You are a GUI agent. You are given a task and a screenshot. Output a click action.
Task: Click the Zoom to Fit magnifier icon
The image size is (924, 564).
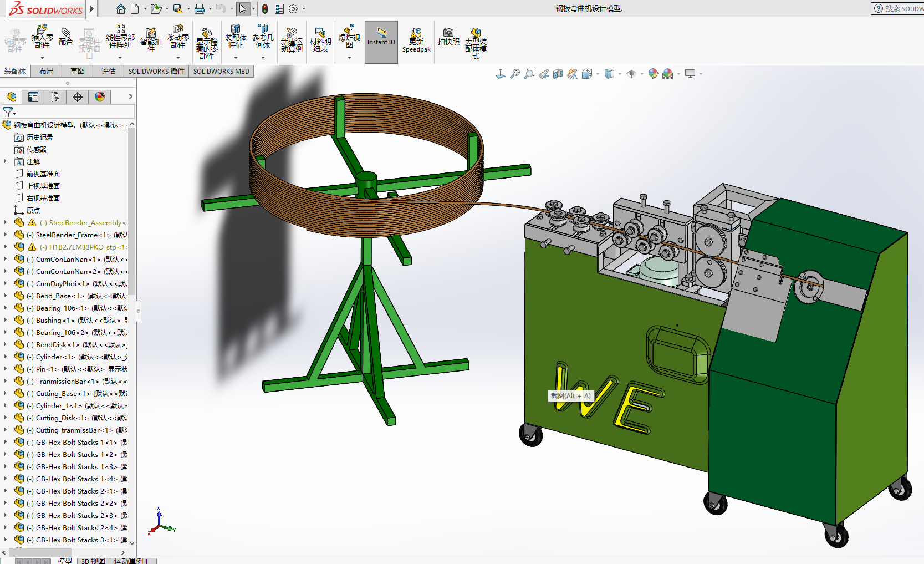515,74
